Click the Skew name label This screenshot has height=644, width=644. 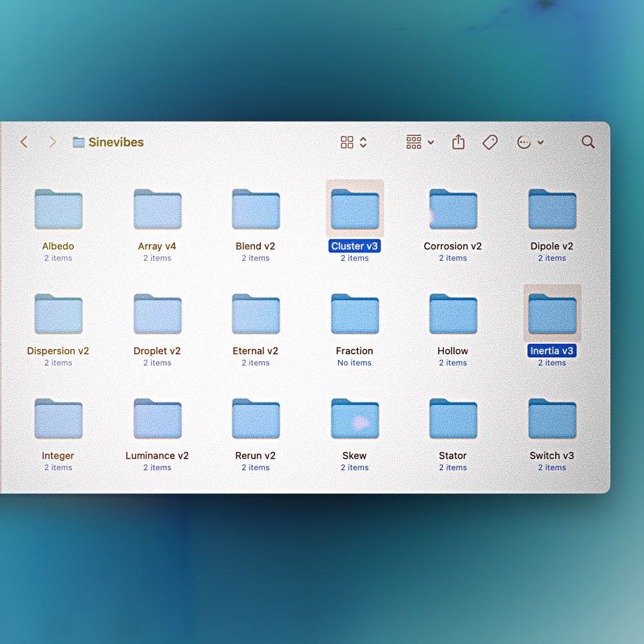(354, 455)
